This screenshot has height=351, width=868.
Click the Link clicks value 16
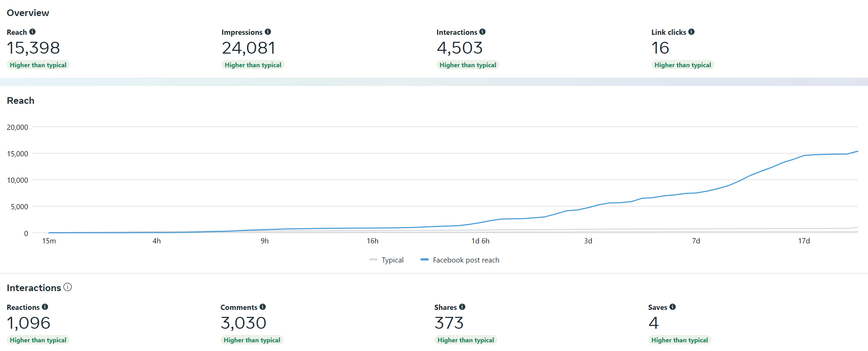pos(660,48)
